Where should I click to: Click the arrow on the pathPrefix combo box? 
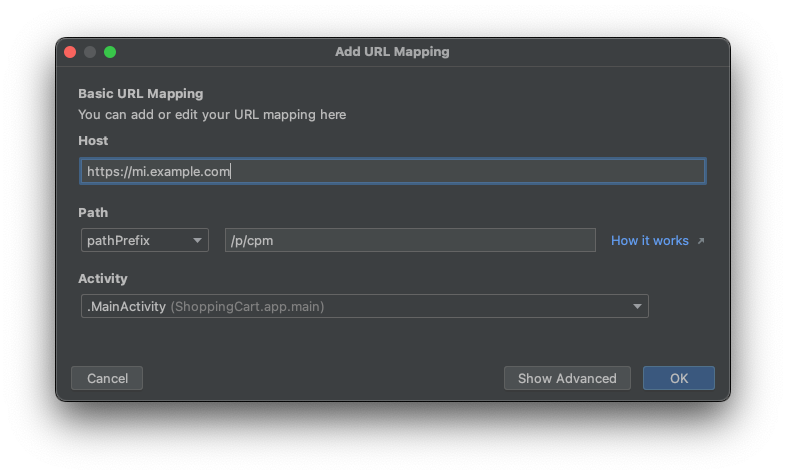tap(198, 241)
